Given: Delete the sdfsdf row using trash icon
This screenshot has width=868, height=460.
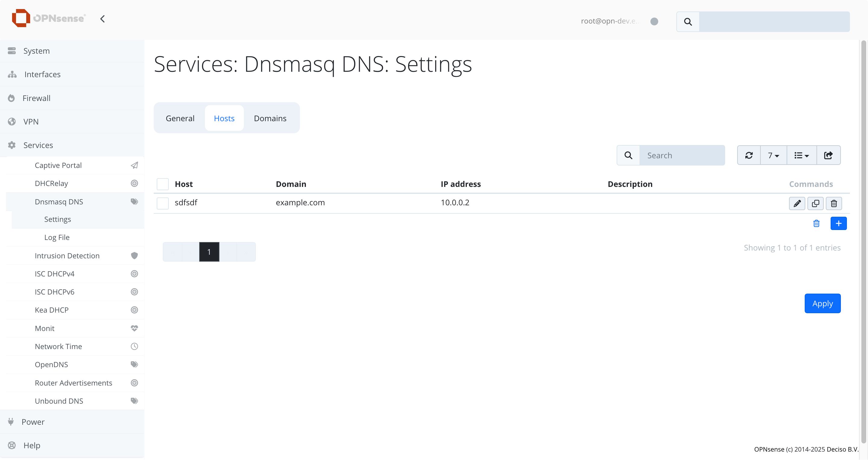Looking at the screenshot, I should pos(834,203).
